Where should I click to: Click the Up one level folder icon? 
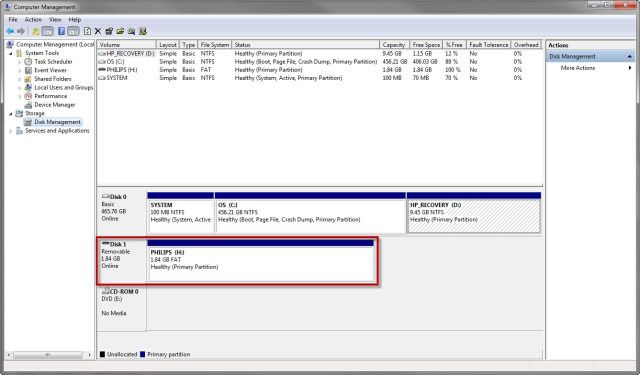point(36,31)
